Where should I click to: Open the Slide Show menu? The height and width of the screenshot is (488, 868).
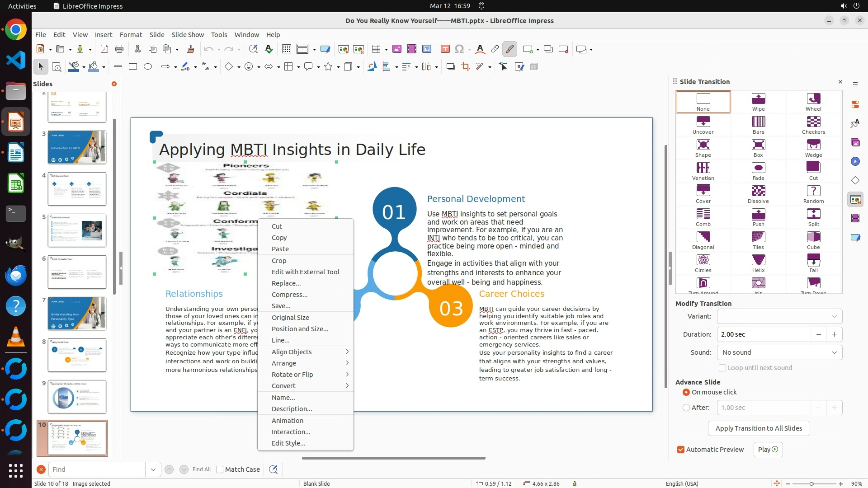pos(188,35)
